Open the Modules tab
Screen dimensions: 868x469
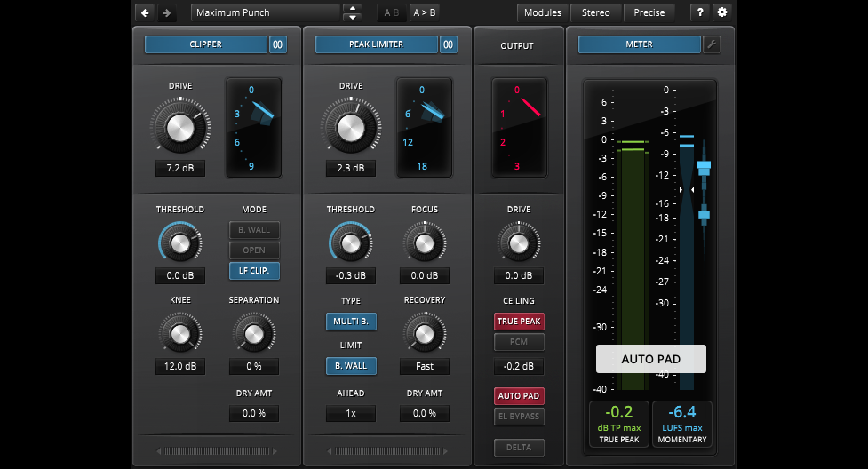pyautogui.click(x=542, y=12)
